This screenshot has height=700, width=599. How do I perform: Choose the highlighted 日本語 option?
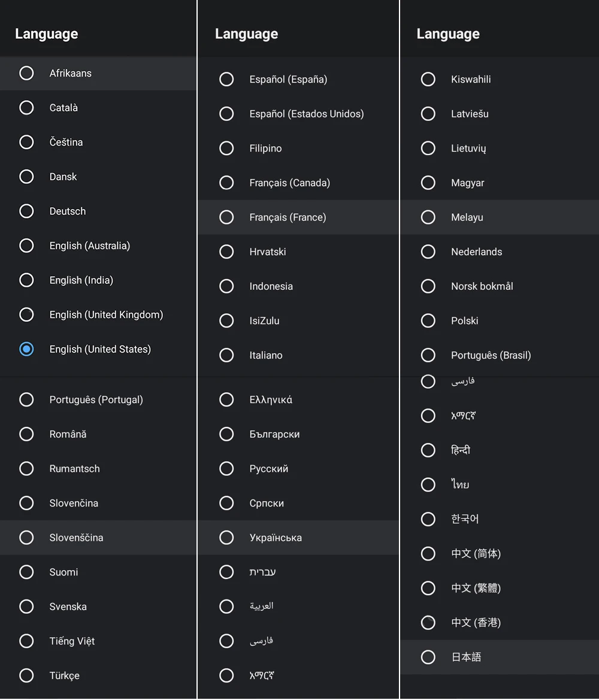point(500,657)
